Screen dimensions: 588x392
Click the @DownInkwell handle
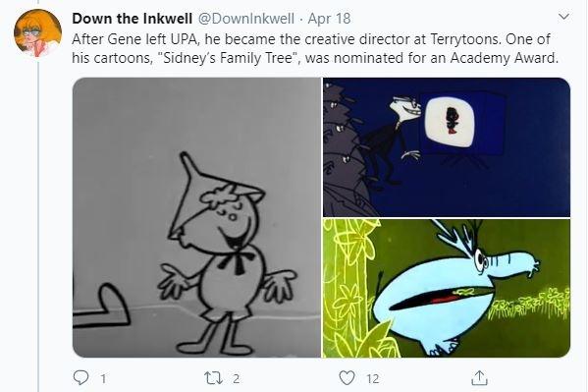[x=245, y=19]
